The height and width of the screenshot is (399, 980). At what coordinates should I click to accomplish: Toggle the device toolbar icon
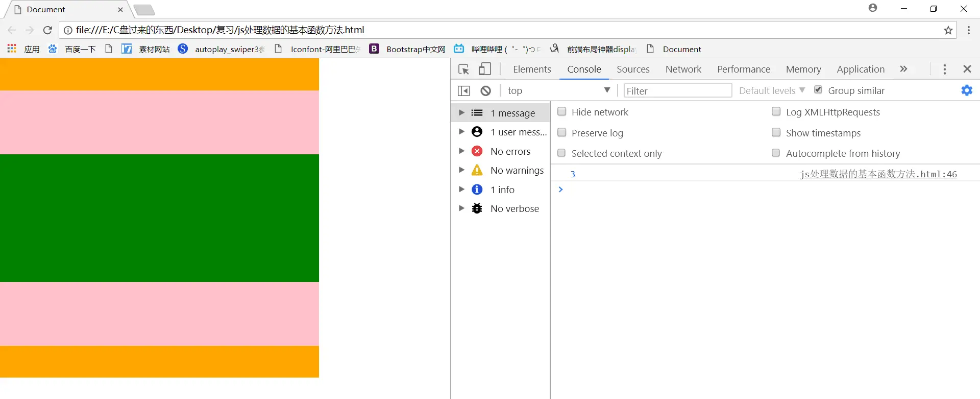(485, 69)
